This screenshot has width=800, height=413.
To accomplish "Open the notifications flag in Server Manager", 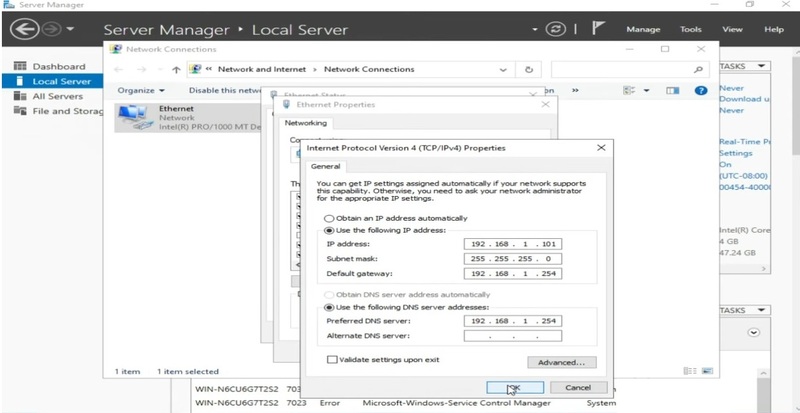I will (598, 28).
